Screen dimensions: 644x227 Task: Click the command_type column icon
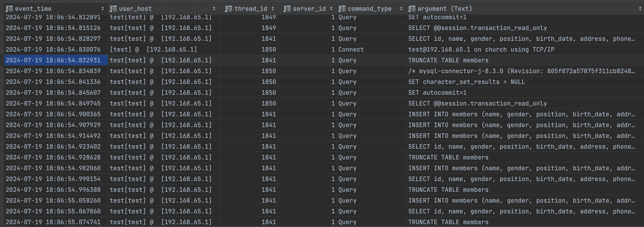(342, 9)
